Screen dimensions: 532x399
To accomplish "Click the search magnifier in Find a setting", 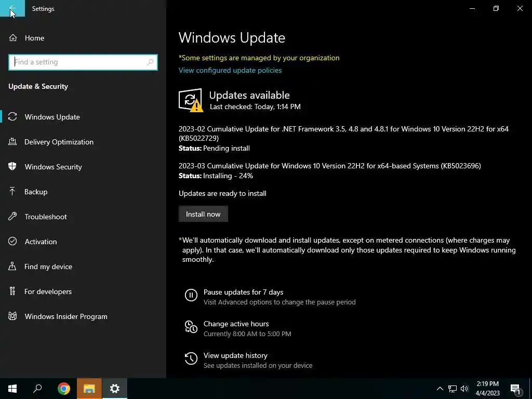I will click(x=150, y=62).
